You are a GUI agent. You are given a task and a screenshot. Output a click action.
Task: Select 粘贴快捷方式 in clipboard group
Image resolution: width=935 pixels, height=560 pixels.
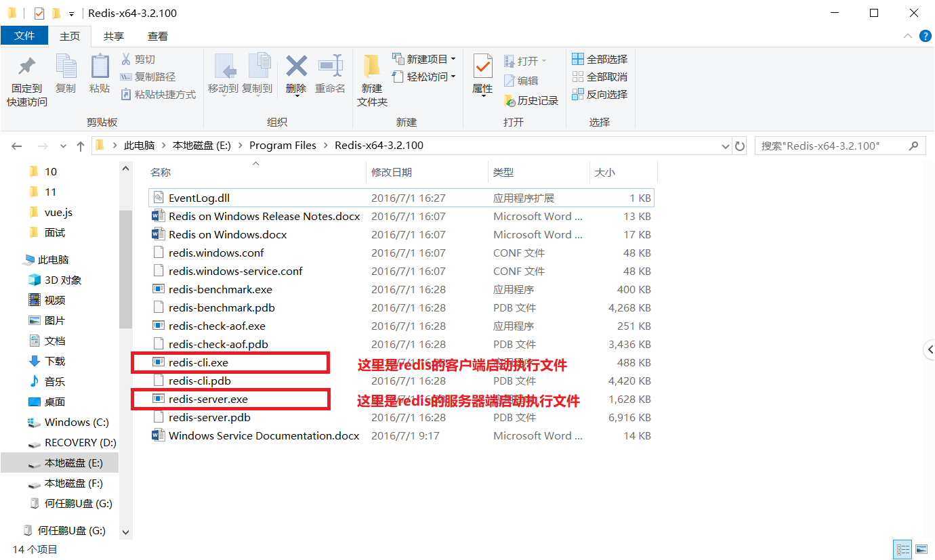(x=158, y=95)
